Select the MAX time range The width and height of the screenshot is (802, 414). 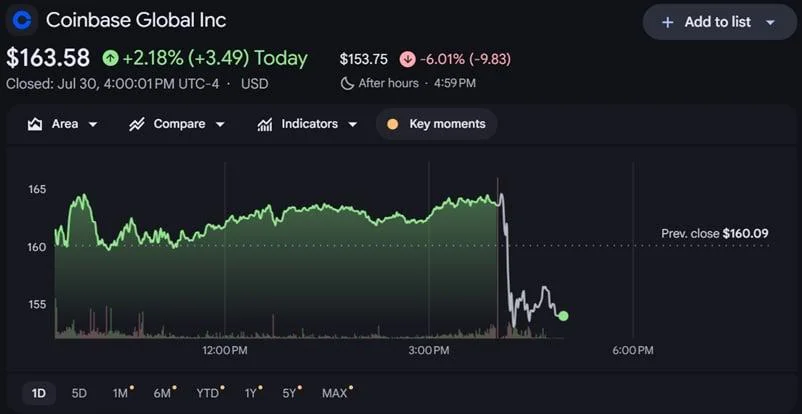(337, 393)
